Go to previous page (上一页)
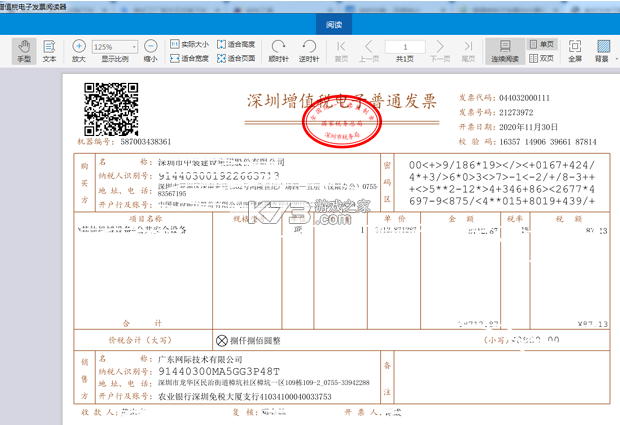 (369, 51)
